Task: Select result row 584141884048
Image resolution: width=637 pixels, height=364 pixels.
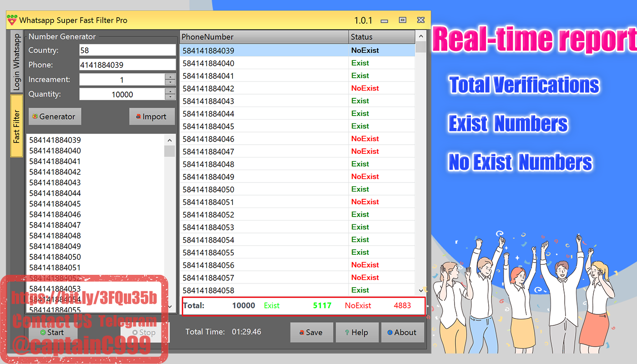Action: [x=298, y=164]
